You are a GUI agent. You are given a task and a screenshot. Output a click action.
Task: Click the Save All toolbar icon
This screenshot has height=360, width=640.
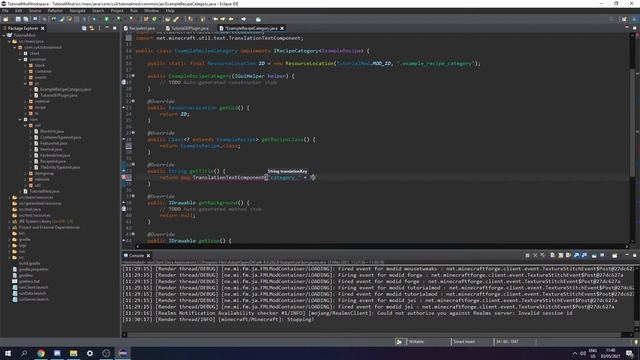[26, 19]
